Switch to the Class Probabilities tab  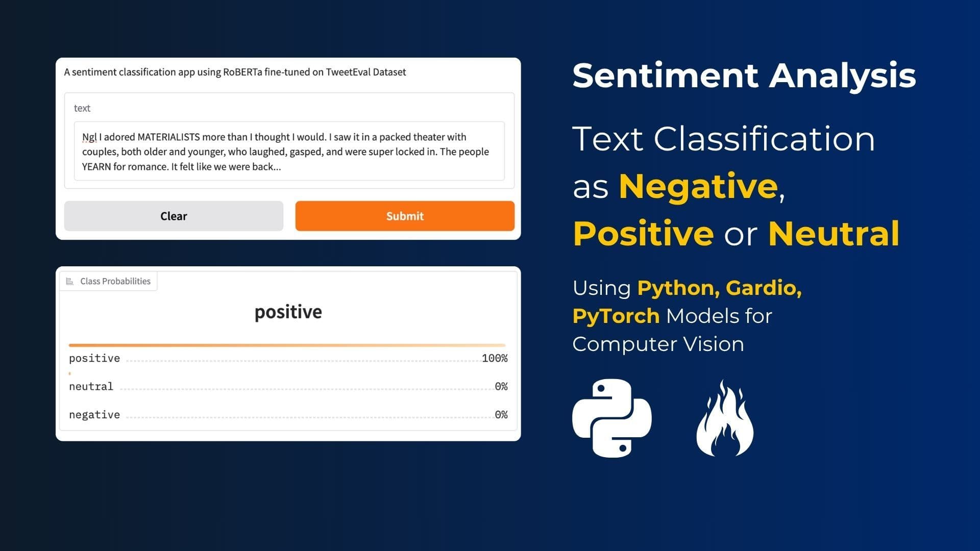(x=115, y=281)
